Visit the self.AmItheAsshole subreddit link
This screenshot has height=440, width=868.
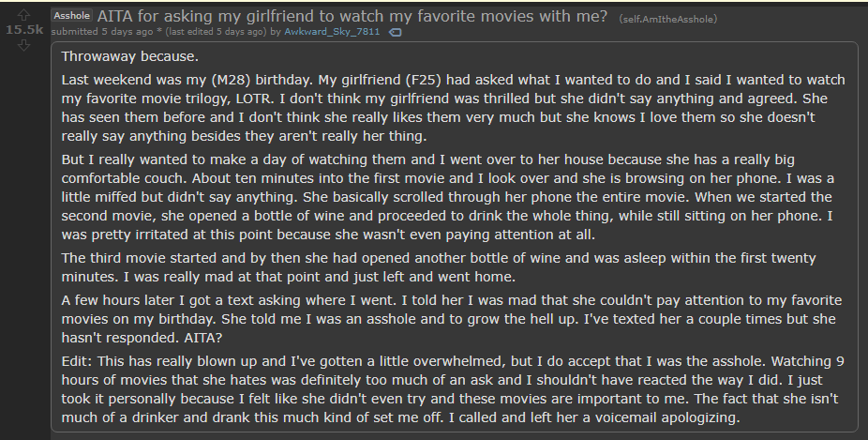668,20
